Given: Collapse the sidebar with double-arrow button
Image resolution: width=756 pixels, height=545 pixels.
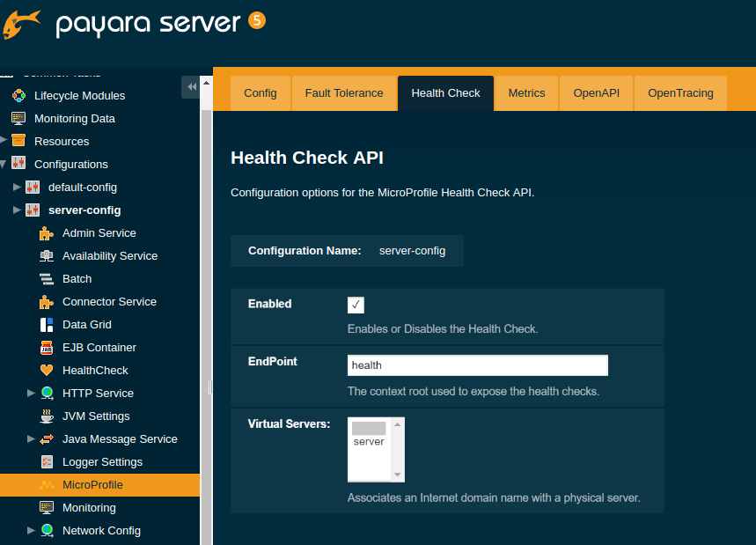Looking at the screenshot, I should 191,87.
